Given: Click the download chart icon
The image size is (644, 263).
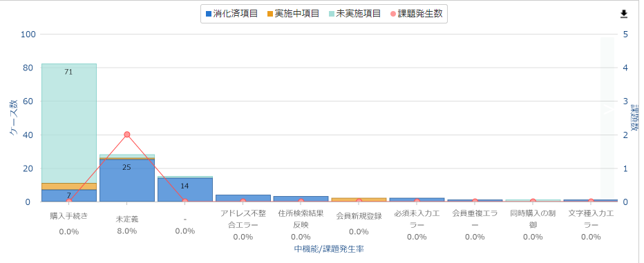Looking at the screenshot, I should (x=624, y=14).
